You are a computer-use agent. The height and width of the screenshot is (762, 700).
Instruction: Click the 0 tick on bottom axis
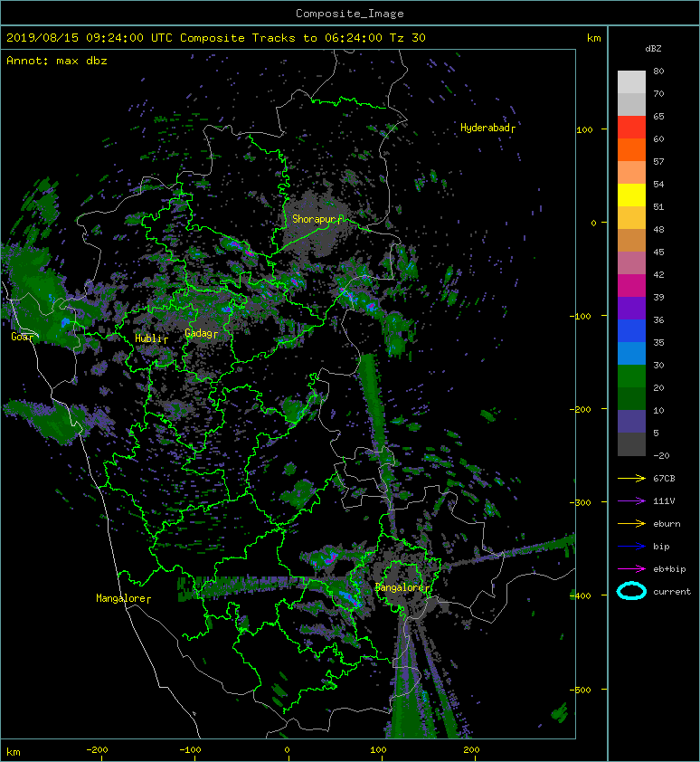[287, 750]
